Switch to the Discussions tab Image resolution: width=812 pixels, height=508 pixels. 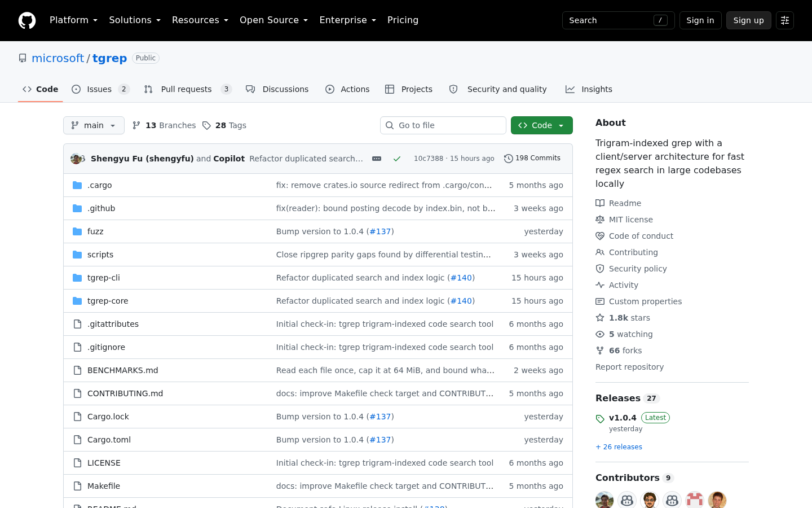pos(277,89)
